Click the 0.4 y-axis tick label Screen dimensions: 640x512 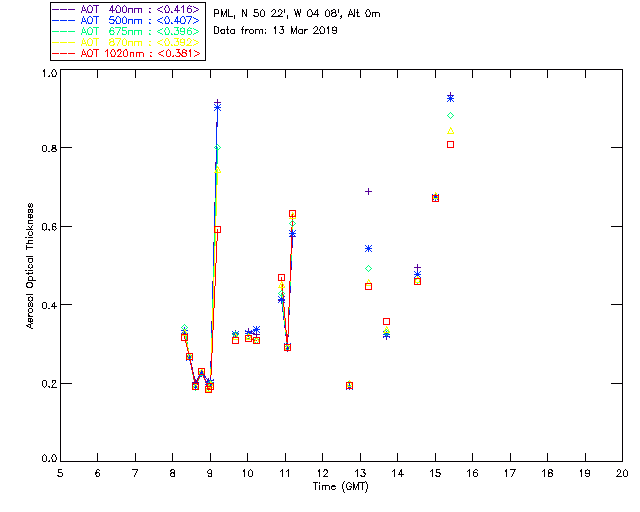(49, 305)
